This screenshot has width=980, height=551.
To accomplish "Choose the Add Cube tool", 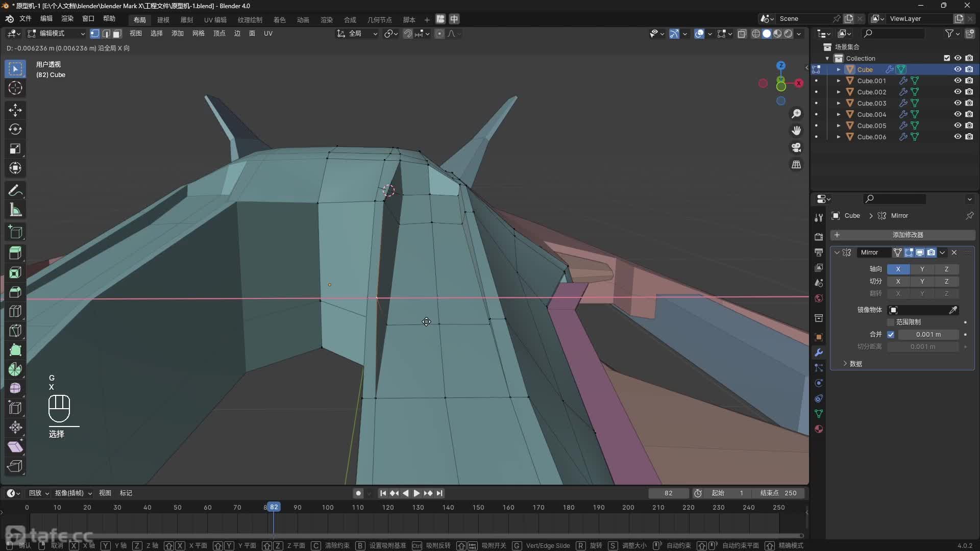I will (15, 232).
